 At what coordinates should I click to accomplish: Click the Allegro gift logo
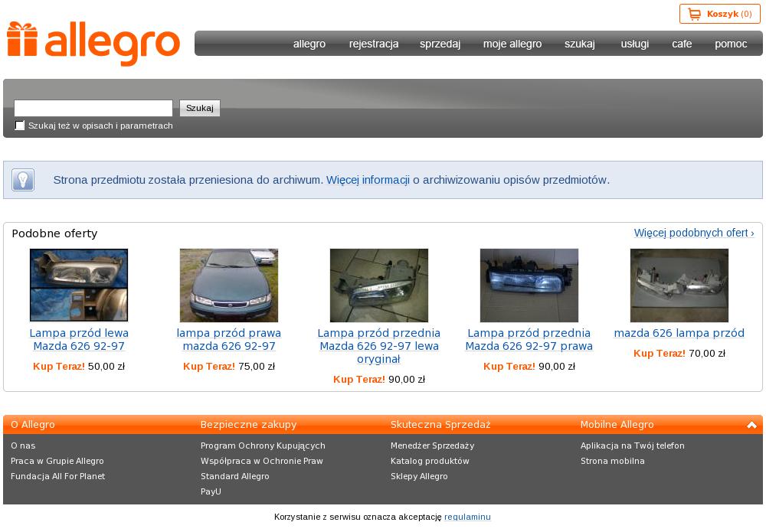click(x=93, y=43)
